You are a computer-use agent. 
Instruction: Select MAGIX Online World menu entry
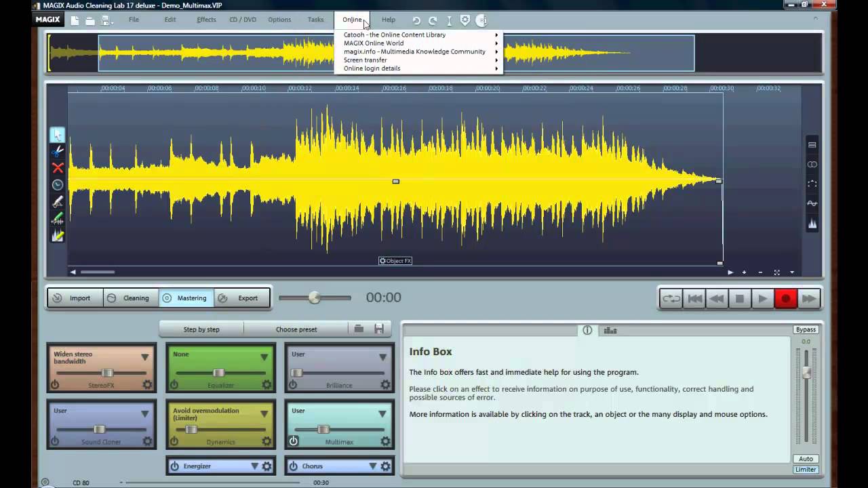click(418, 43)
